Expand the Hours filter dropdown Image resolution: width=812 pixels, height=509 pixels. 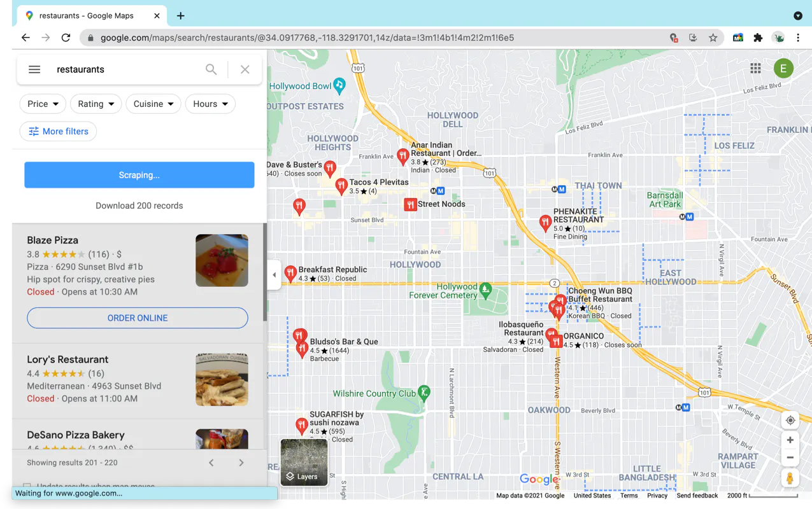pos(210,104)
